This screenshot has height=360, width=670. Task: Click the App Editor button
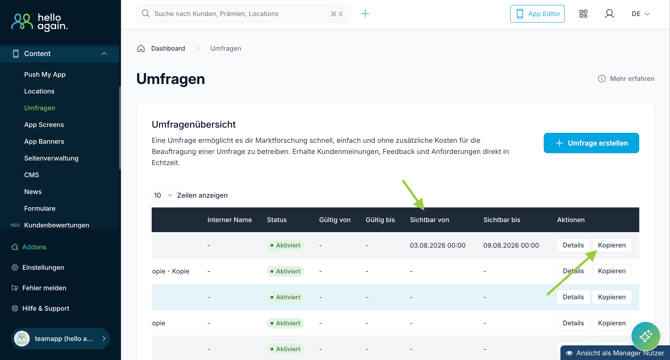click(537, 14)
